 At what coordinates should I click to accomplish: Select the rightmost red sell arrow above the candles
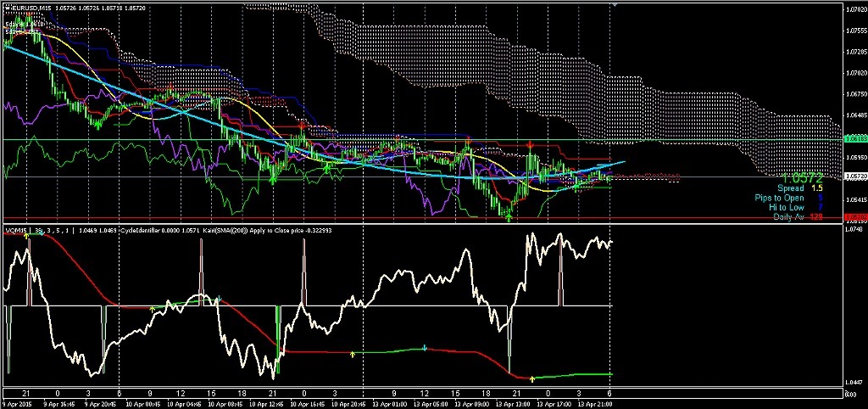(x=530, y=145)
